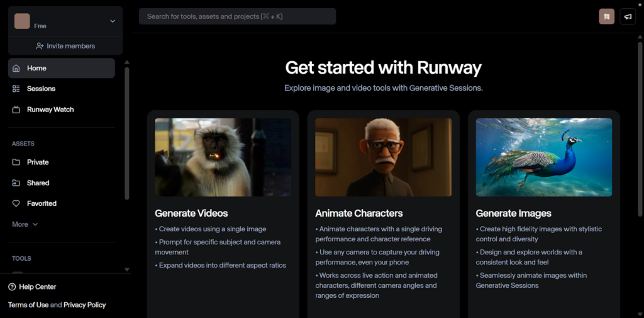Click Invite members button

[x=65, y=46]
